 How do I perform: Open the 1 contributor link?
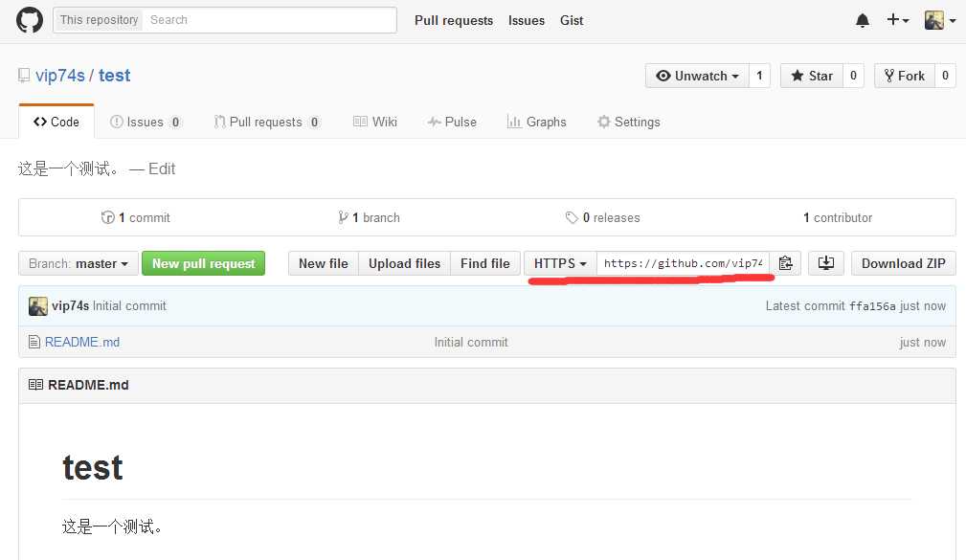(838, 217)
